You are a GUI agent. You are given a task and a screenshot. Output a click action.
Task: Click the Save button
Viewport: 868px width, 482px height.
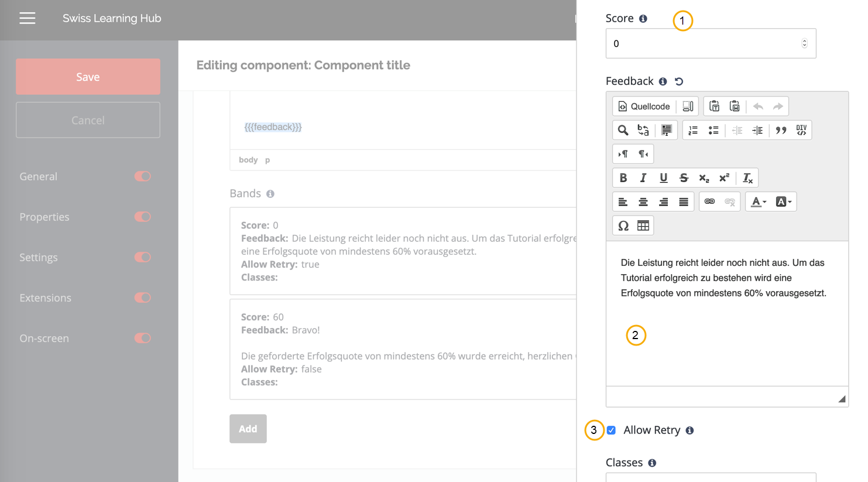[88, 77]
